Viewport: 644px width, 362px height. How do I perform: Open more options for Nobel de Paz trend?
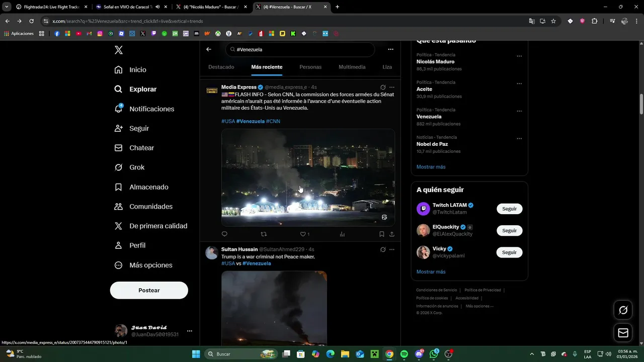pos(519,139)
